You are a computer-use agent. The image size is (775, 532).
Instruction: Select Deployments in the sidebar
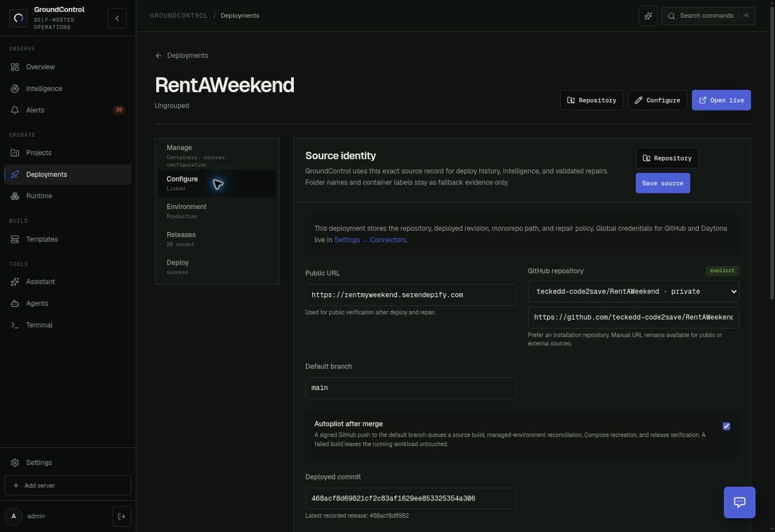(x=68, y=175)
